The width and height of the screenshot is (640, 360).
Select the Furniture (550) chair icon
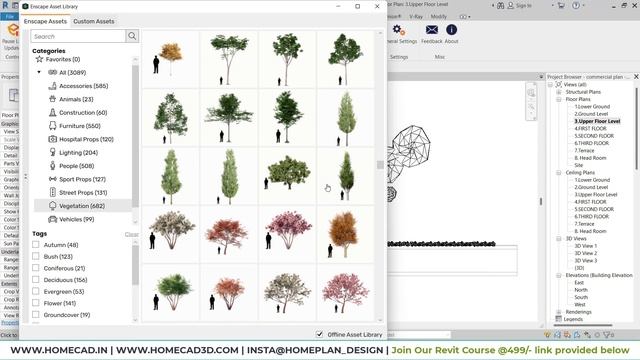(x=52, y=126)
